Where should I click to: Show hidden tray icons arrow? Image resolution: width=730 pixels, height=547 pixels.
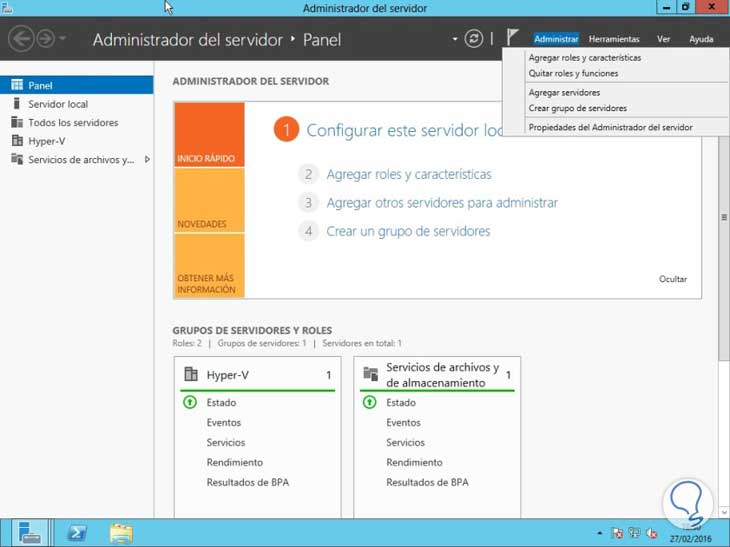[600, 533]
